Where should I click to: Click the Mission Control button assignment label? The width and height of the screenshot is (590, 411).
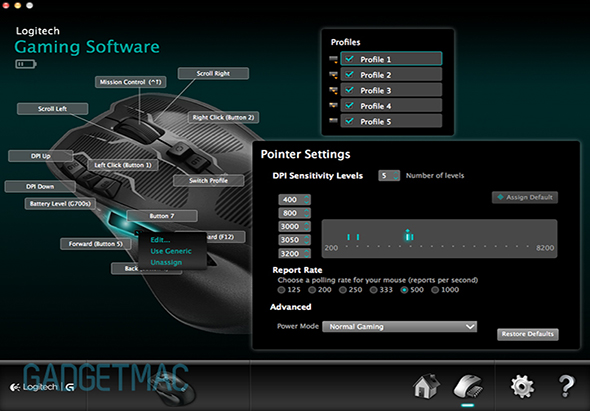130,82
